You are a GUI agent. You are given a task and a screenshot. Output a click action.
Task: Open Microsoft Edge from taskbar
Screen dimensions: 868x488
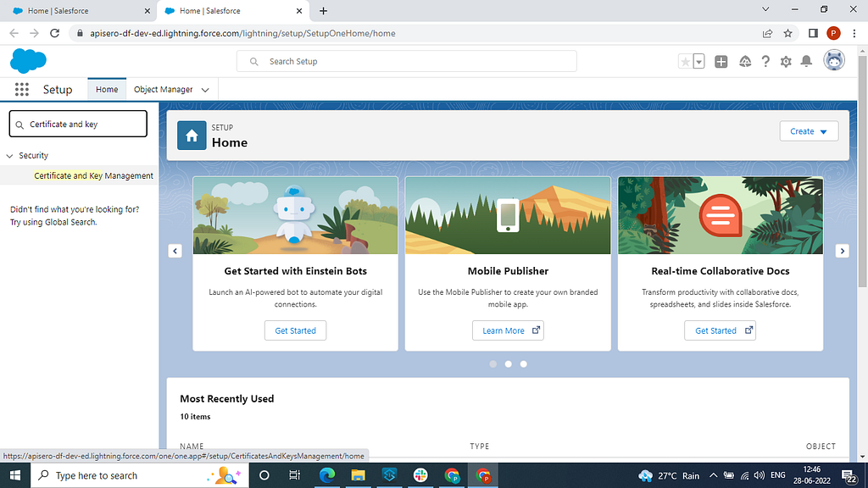point(327,475)
